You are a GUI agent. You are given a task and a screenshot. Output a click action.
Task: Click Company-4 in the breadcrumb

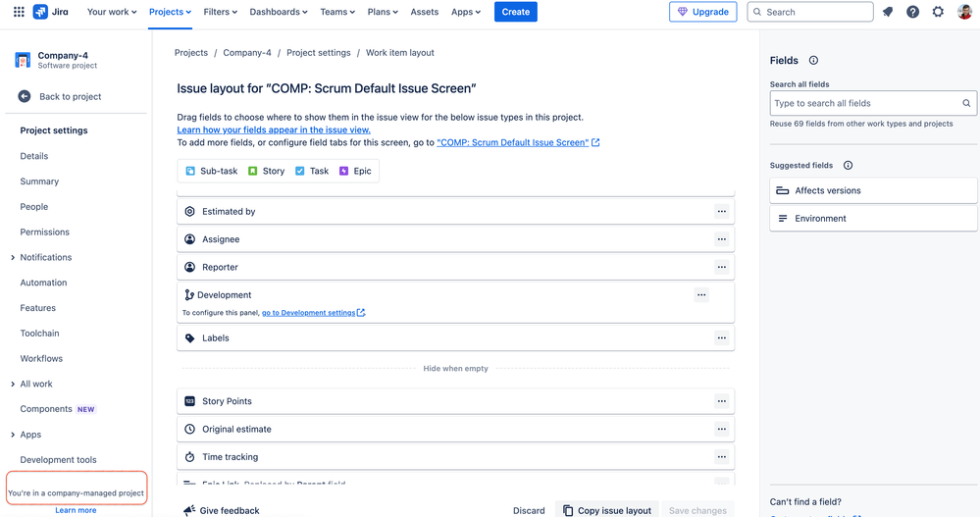coord(247,53)
